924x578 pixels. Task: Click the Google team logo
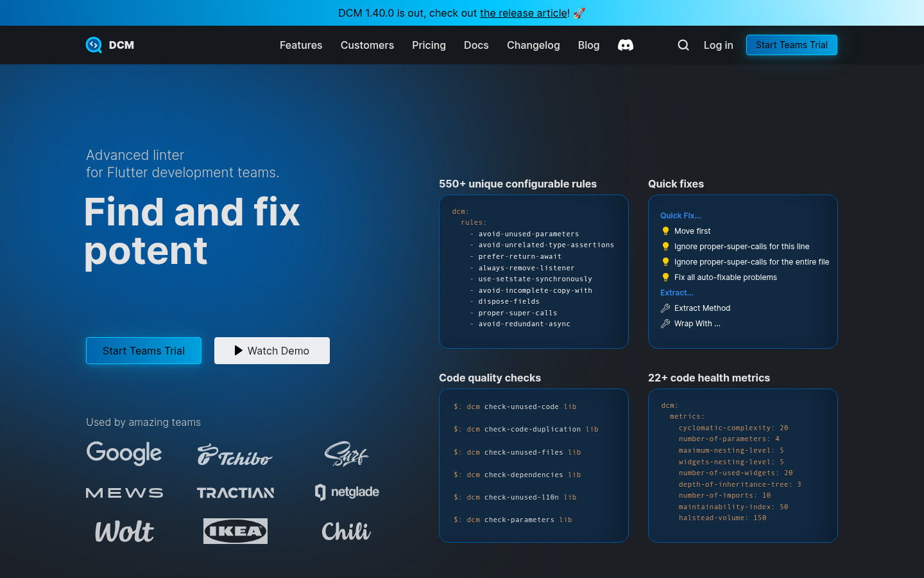[124, 453]
